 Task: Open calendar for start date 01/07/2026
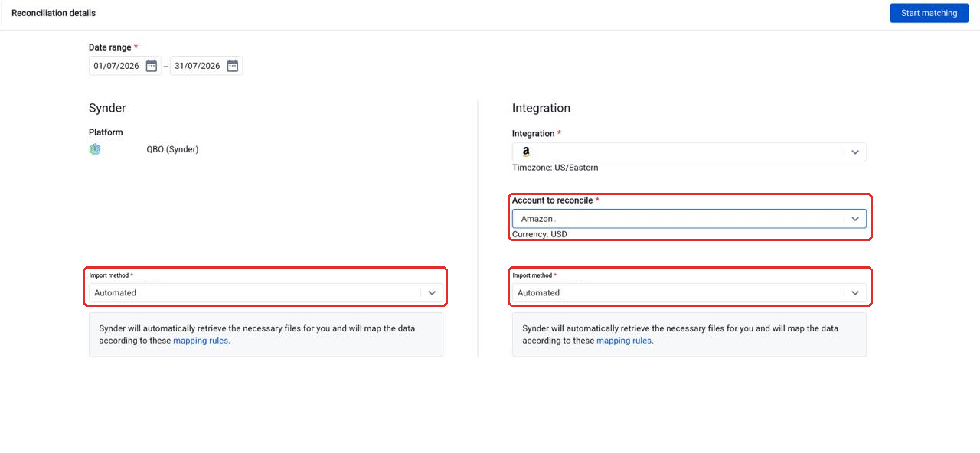pos(152,66)
